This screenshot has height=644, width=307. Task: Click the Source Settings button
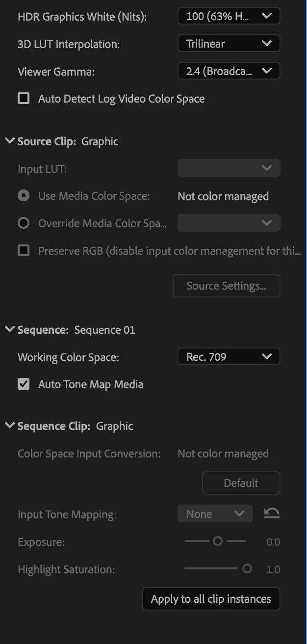pos(226,286)
